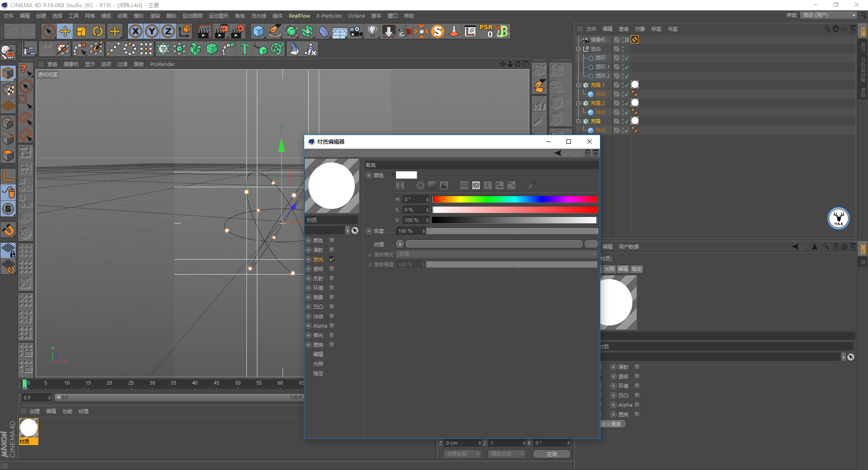Click the fx effector icon
Screen dimensions: 868x470
311,49
